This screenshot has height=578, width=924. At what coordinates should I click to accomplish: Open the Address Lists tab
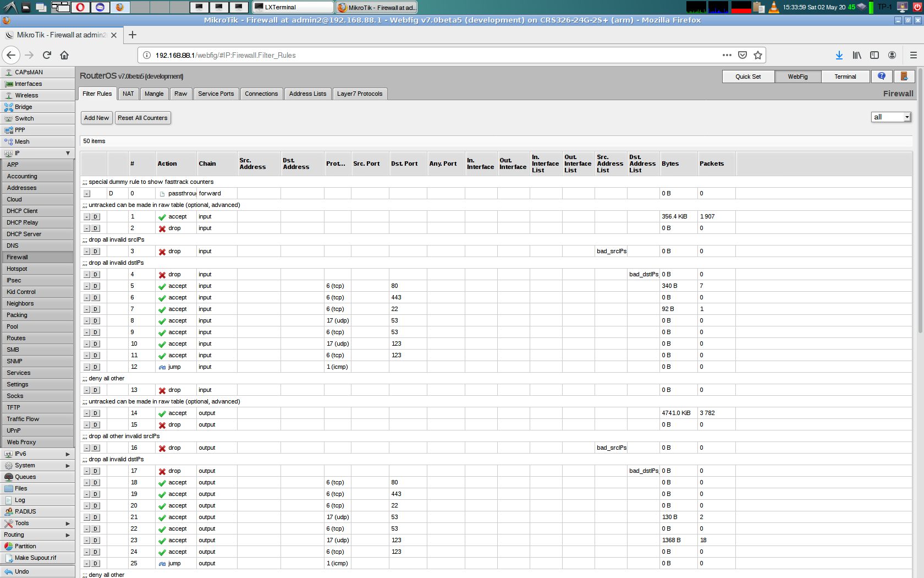pyautogui.click(x=307, y=94)
